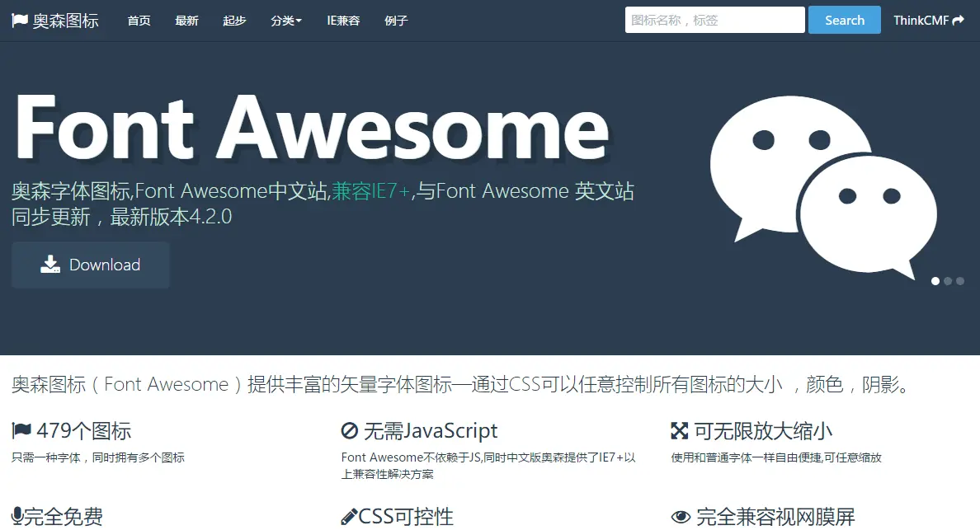Image resolution: width=980 pixels, height=530 pixels.
Task: Focus the icon name search field
Action: pyautogui.click(x=715, y=20)
